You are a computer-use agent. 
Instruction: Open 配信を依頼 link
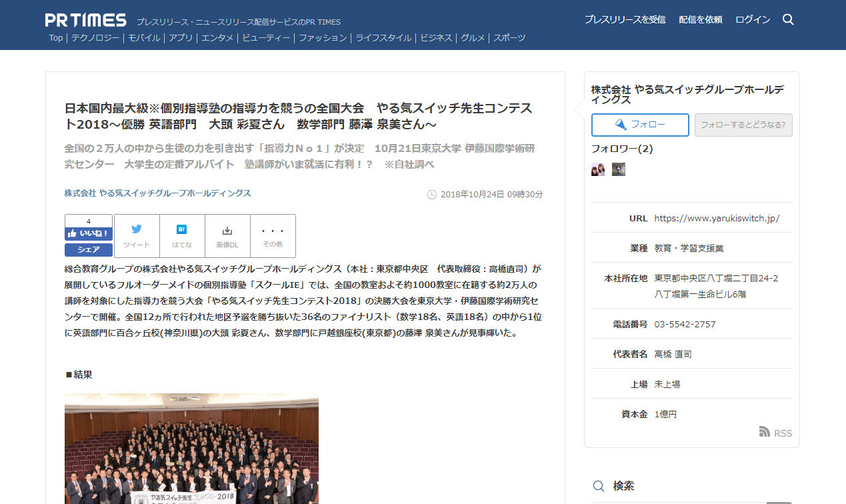(x=700, y=19)
